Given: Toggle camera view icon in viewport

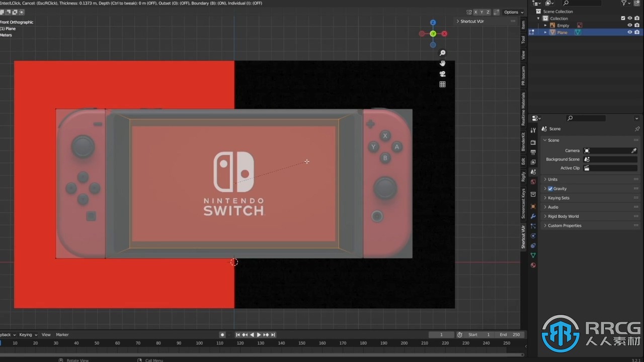Looking at the screenshot, I should [x=443, y=74].
